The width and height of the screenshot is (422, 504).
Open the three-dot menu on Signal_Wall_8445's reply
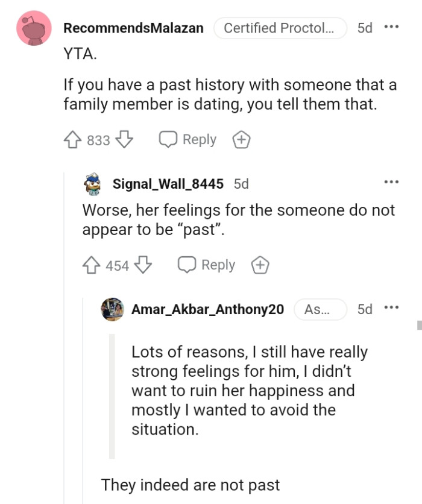tap(391, 182)
